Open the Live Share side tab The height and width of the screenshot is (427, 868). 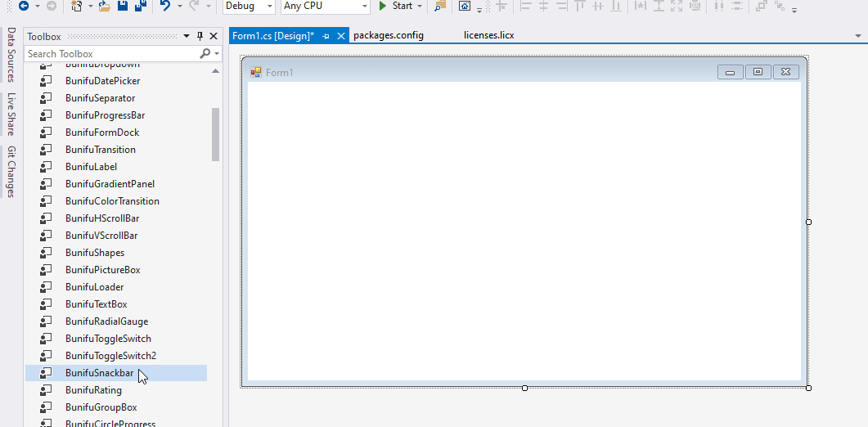point(11,114)
